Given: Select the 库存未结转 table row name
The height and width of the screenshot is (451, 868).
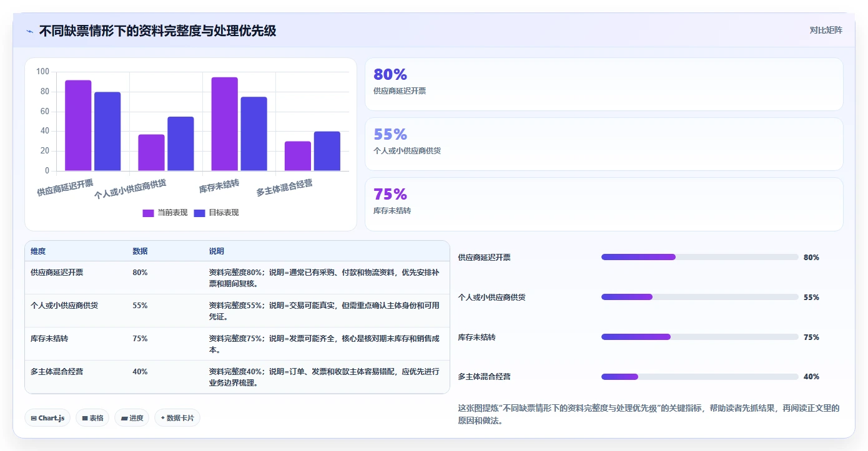Looking at the screenshot, I should [x=49, y=339].
